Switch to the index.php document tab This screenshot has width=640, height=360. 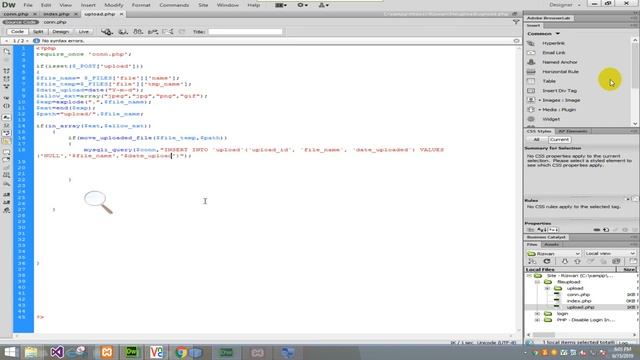(56, 14)
